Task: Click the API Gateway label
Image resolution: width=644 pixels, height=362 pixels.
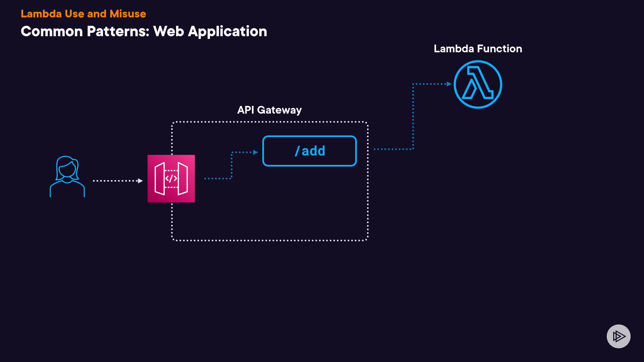Action: point(269,110)
